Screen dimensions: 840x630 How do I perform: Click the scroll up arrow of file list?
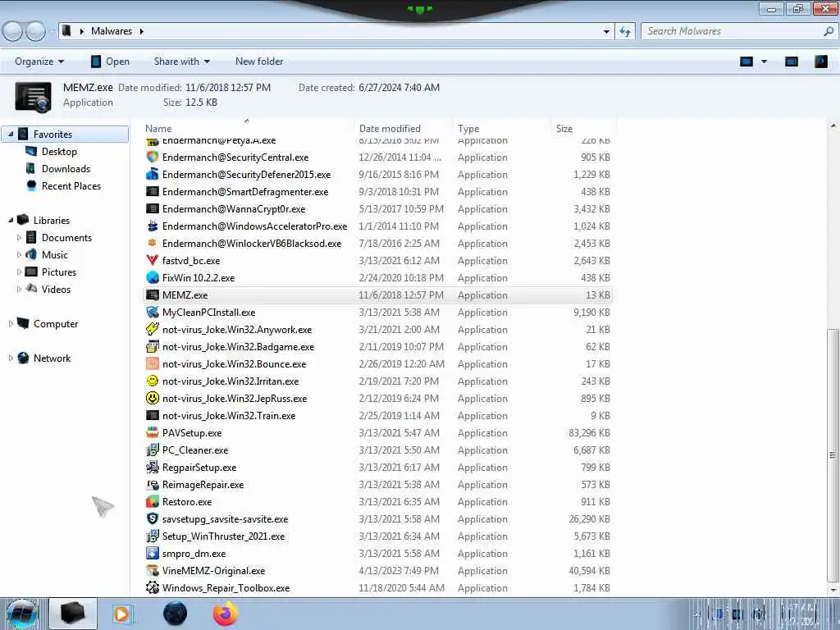pos(833,126)
